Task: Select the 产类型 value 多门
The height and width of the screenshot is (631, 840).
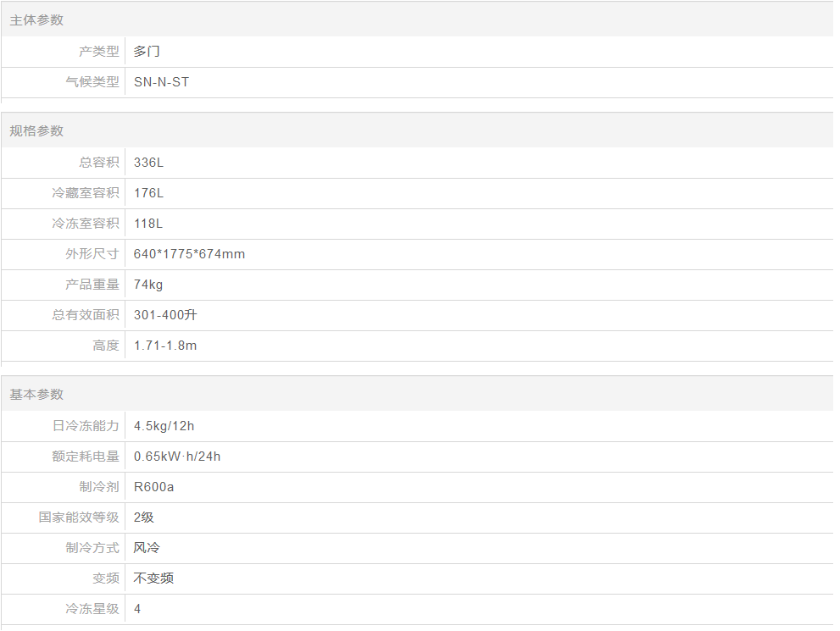Action: click(x=147, y=52)
